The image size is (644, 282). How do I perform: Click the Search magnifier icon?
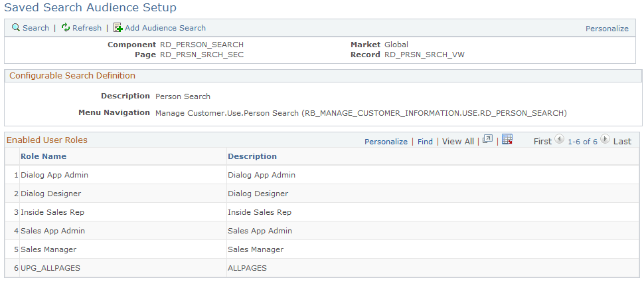16,27
